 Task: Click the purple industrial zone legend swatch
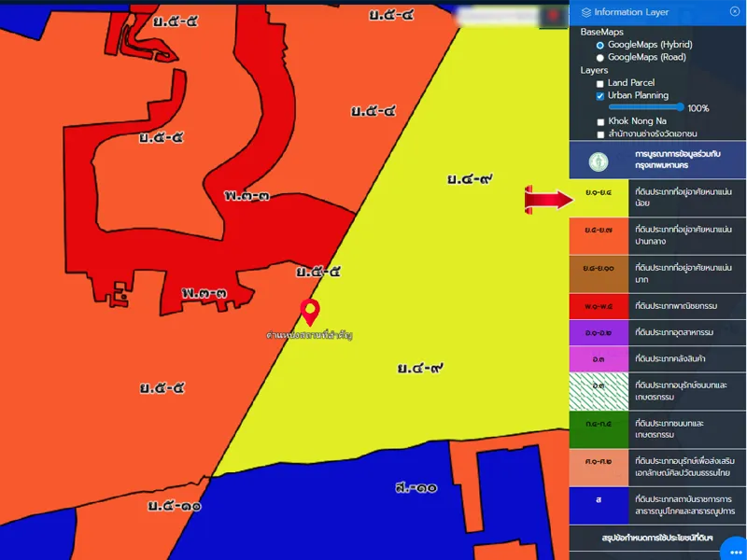coord(599,332)
